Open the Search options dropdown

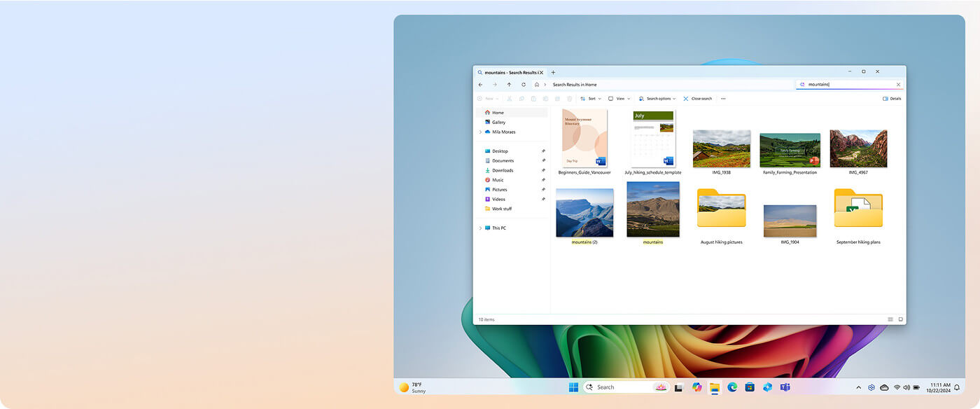coord(657,99)
